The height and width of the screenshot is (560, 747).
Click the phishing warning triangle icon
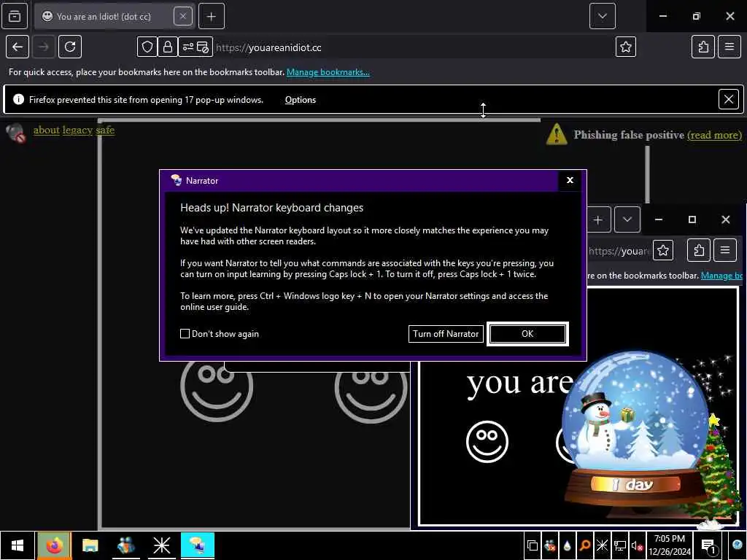tap(557, 134)
